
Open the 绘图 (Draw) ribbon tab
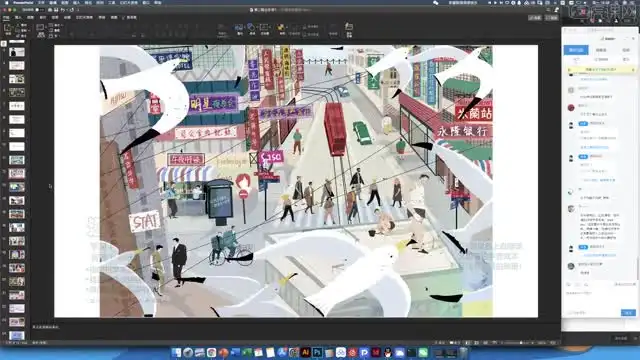tap(30, 18)
